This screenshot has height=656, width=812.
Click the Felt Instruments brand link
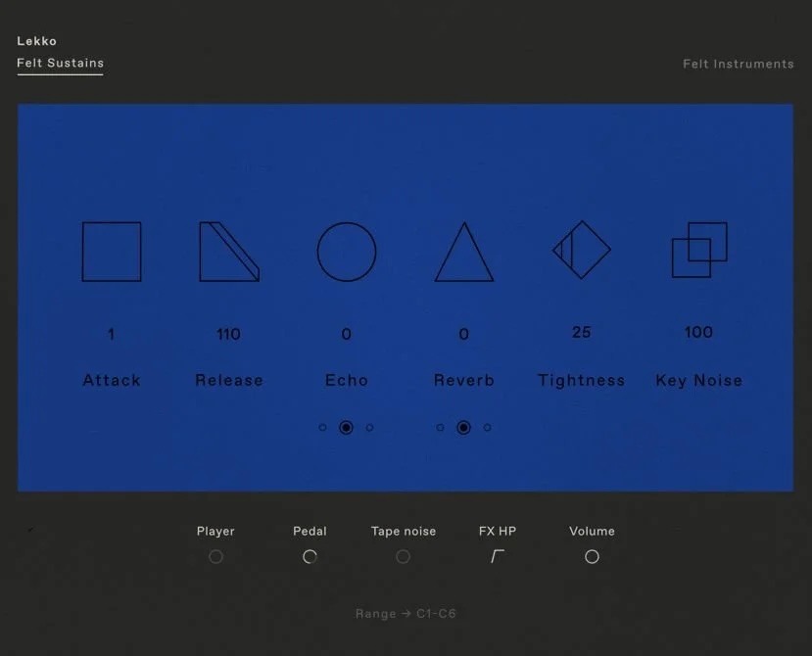pos(738,64)
